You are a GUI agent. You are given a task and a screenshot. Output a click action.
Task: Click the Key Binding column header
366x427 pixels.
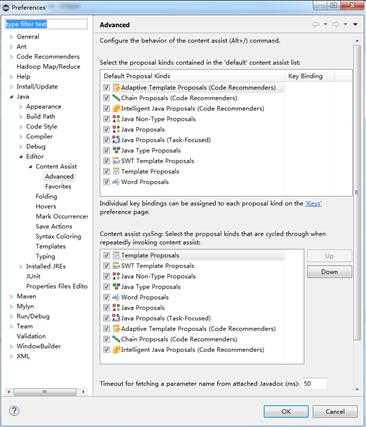coord(305,76)
